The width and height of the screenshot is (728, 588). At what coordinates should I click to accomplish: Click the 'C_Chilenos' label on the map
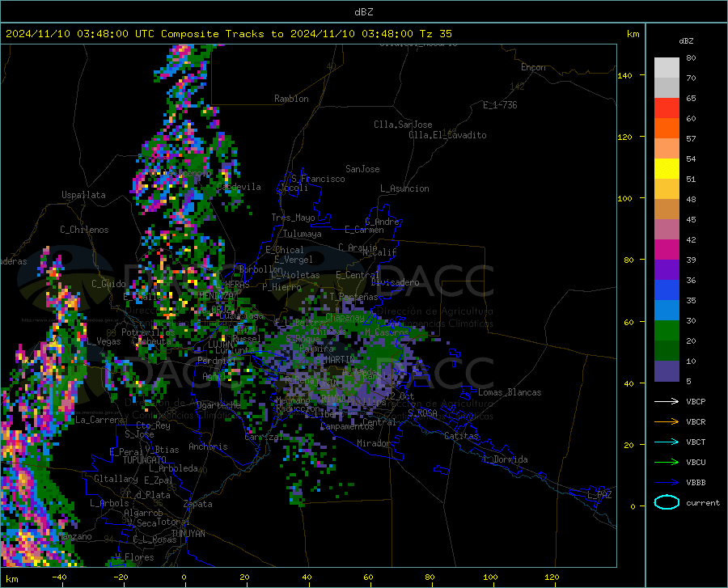coord(84,230)
